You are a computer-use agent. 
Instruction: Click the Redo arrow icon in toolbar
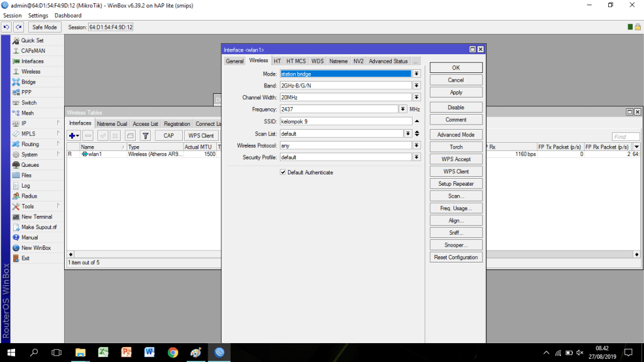tap(18, 27)
